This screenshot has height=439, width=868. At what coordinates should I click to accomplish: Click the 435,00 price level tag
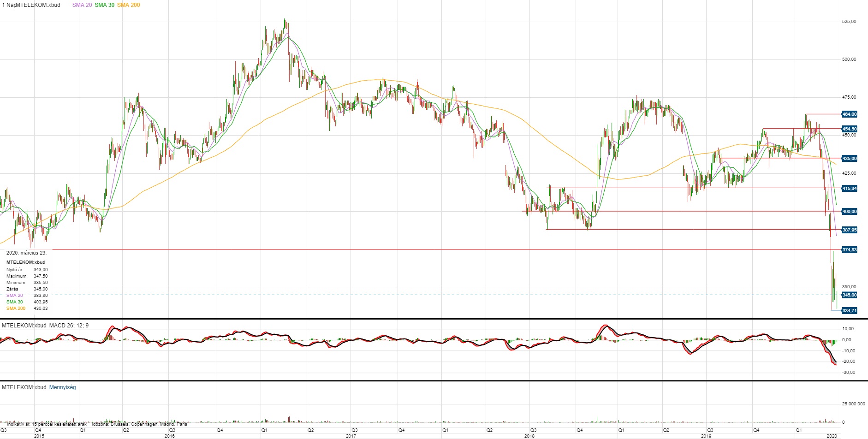849,158
